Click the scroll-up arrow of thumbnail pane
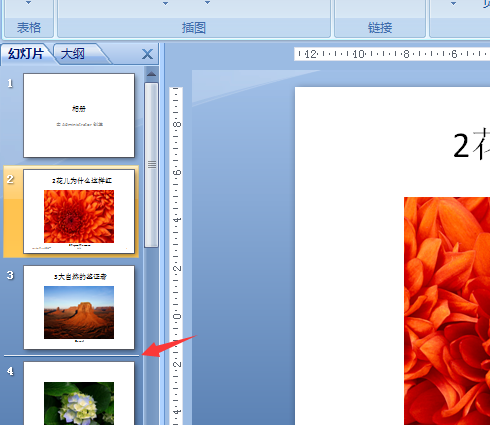This screenshot has width=490, height=425. 151,74
